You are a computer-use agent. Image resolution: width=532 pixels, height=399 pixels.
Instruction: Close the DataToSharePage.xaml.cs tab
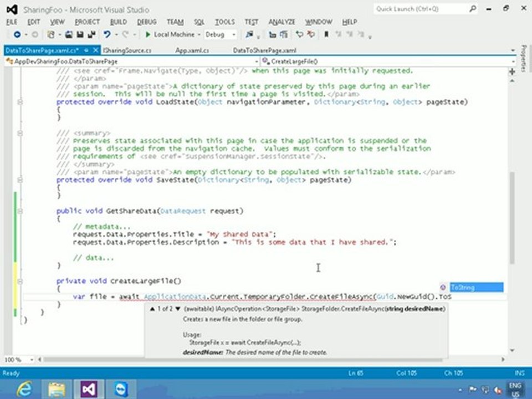96,50
